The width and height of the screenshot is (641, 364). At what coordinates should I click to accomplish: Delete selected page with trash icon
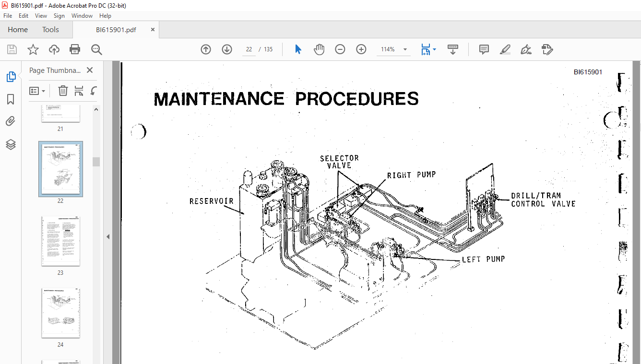click(x=63, y=91)
